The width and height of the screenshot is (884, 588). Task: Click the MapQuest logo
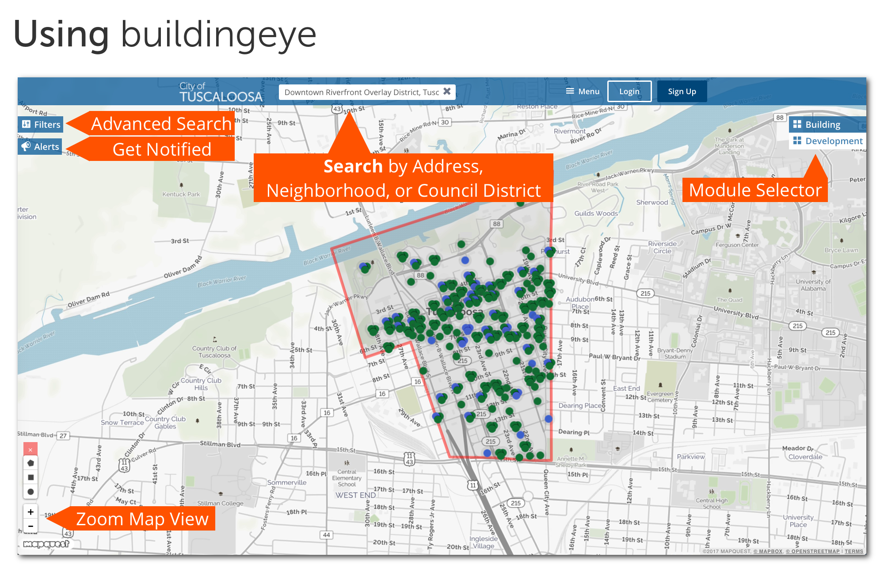tap(46, 544)
